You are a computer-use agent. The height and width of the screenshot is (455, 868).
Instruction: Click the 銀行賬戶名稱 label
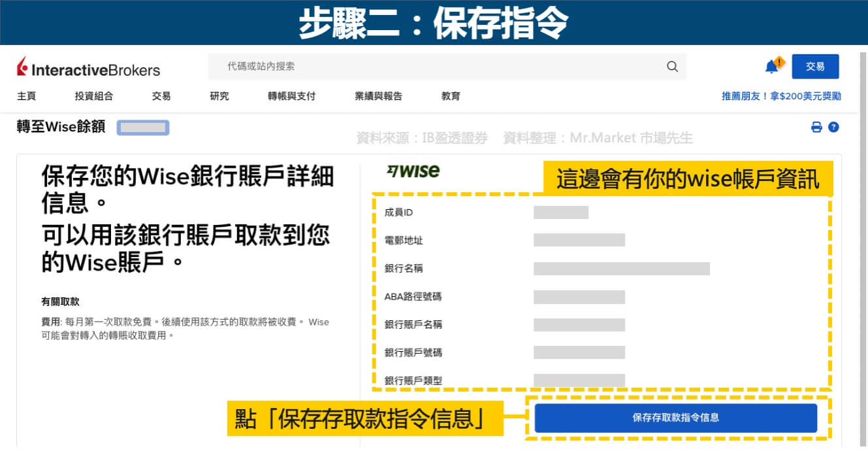[413, 325]
